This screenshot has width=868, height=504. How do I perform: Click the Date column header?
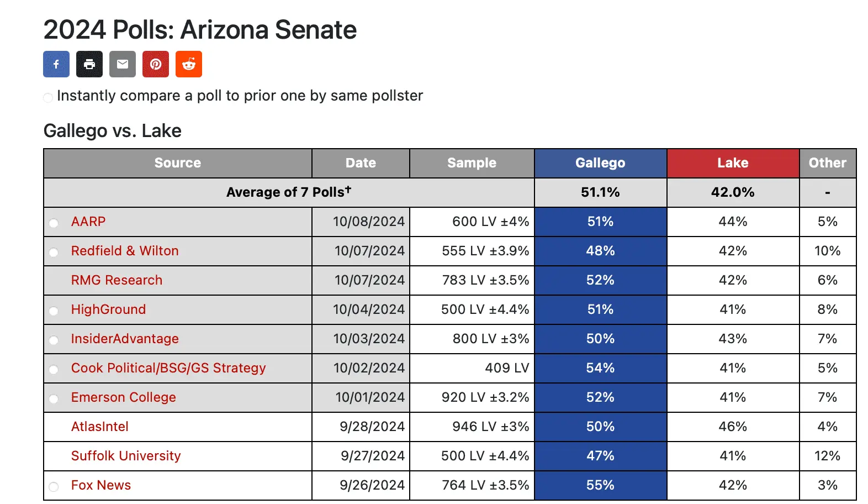361,163
